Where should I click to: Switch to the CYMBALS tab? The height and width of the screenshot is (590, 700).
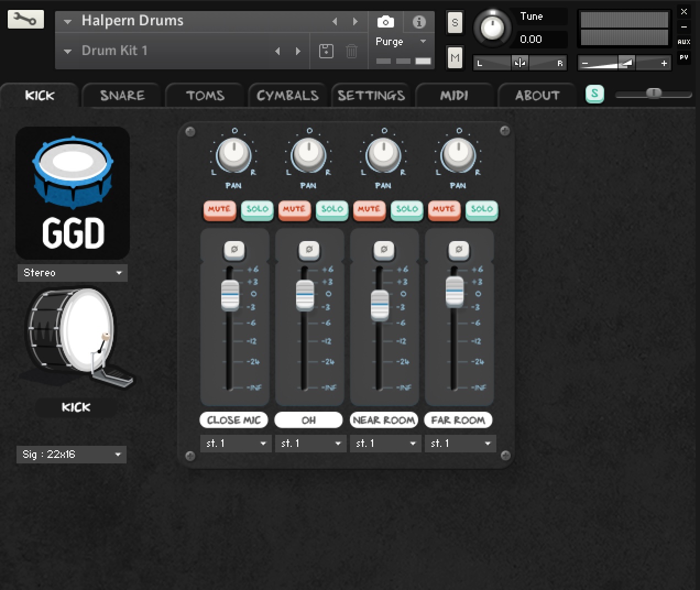(x=288, y=96)
